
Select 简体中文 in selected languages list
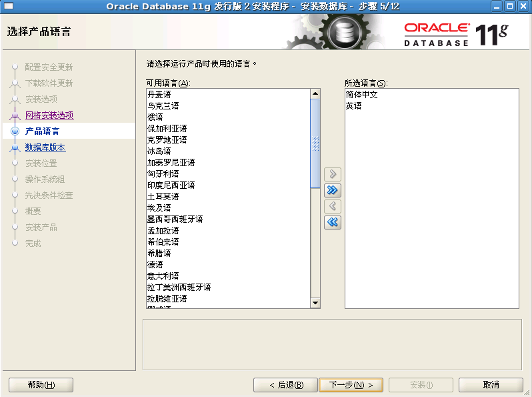point(431,94)
